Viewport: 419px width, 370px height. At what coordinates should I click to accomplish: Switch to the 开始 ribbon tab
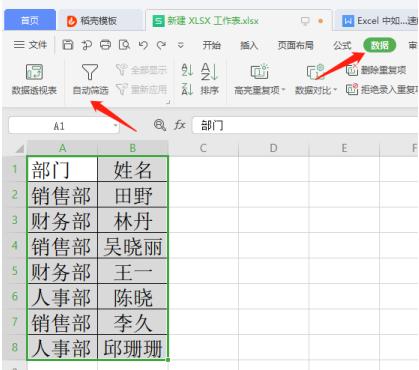coord(212,45)
